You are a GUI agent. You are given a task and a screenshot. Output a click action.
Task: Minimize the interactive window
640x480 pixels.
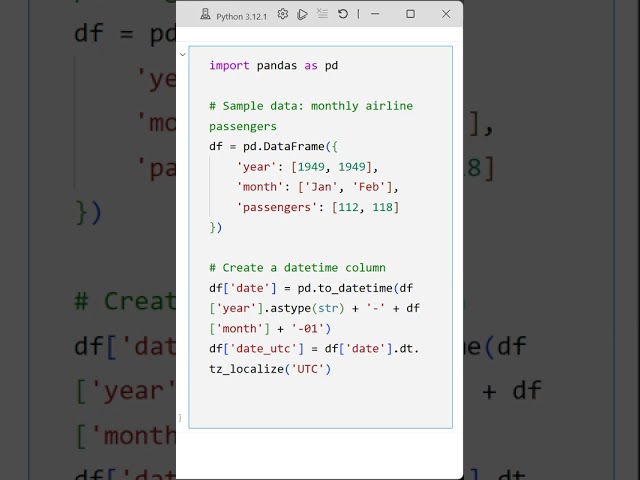tap(375, 14)
